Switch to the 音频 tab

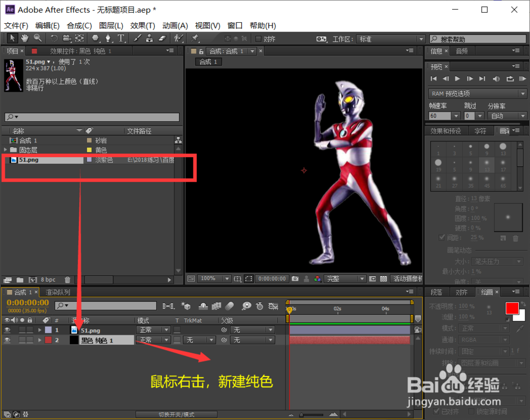pos(462,51)
